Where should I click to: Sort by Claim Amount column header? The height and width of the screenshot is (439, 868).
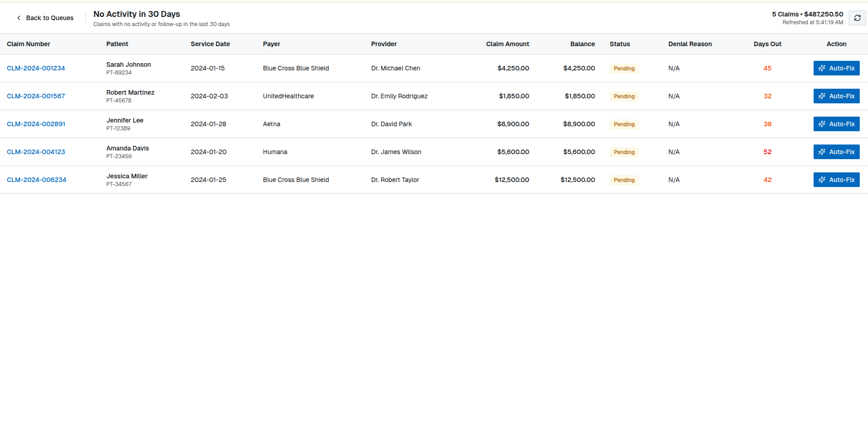tap(507, 44)
